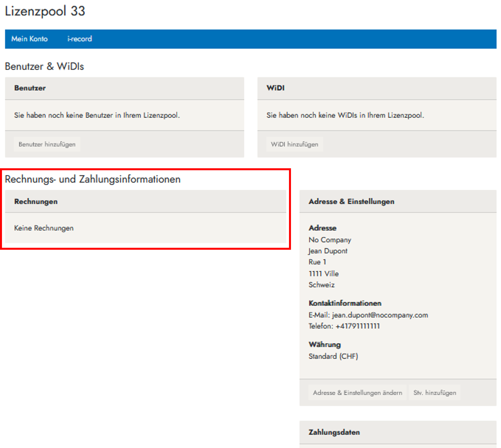Click the Zahlungsdaten panel header

pyautogui.click(x=334, y=432)
